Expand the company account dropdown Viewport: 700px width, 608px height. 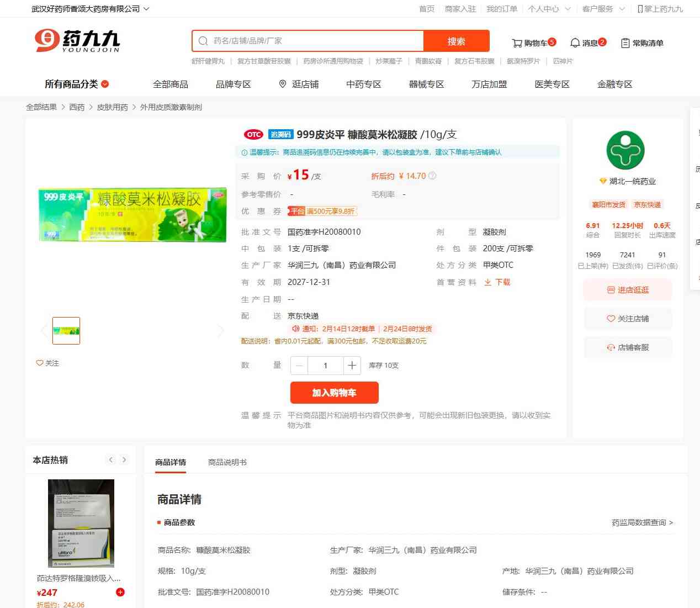[146, 9]
